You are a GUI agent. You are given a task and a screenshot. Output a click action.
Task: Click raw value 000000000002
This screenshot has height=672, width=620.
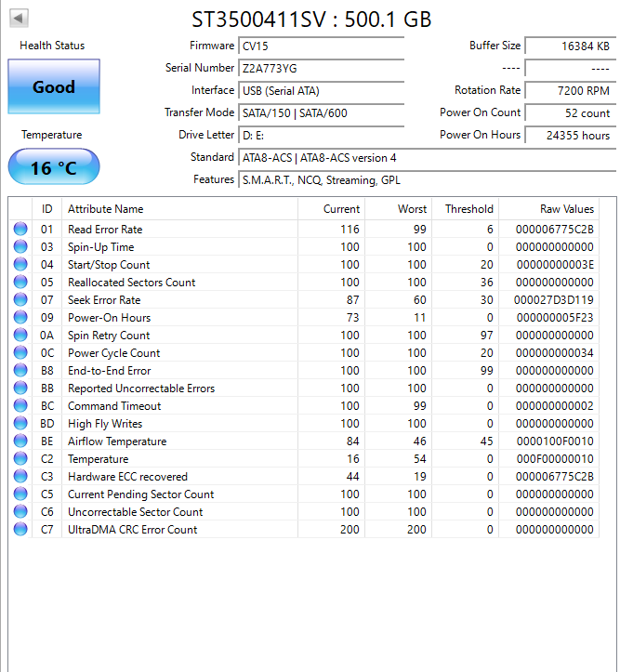coord(554,406)
